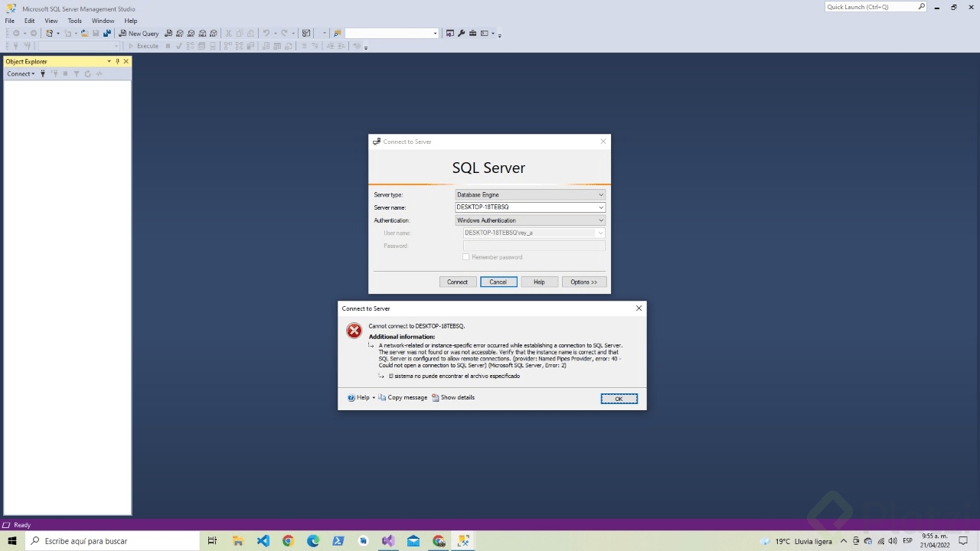The height and width of the screenshot is (551, 980).
Task: Click Show details in error dialog
Action: [453, 398]
